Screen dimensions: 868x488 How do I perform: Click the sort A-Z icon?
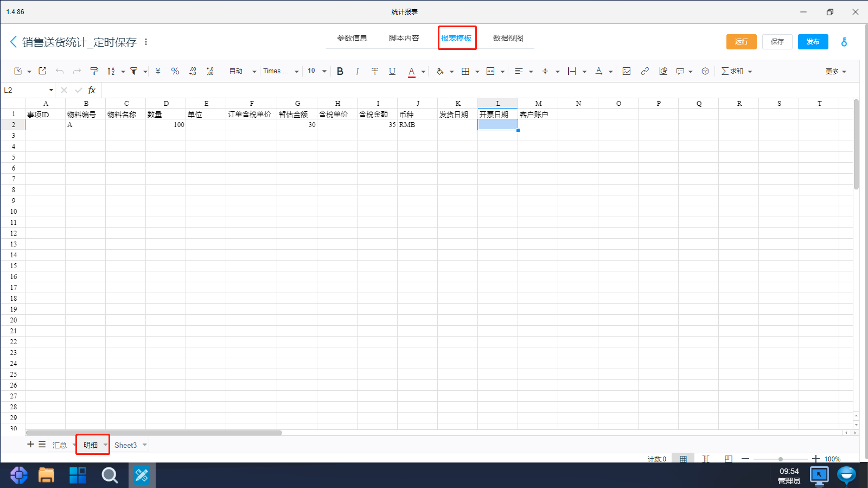click(x=111, y=71)
